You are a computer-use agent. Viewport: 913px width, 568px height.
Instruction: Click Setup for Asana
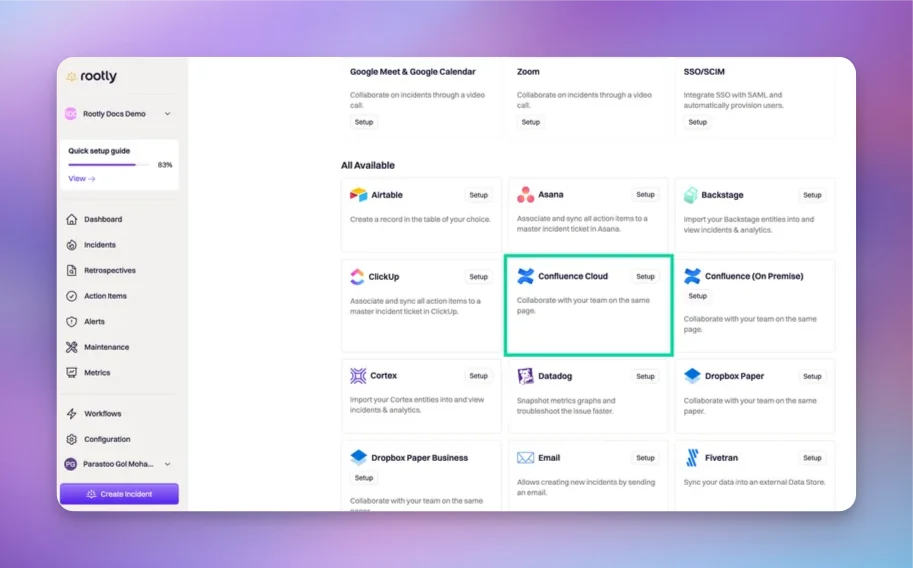click(645, 195)
